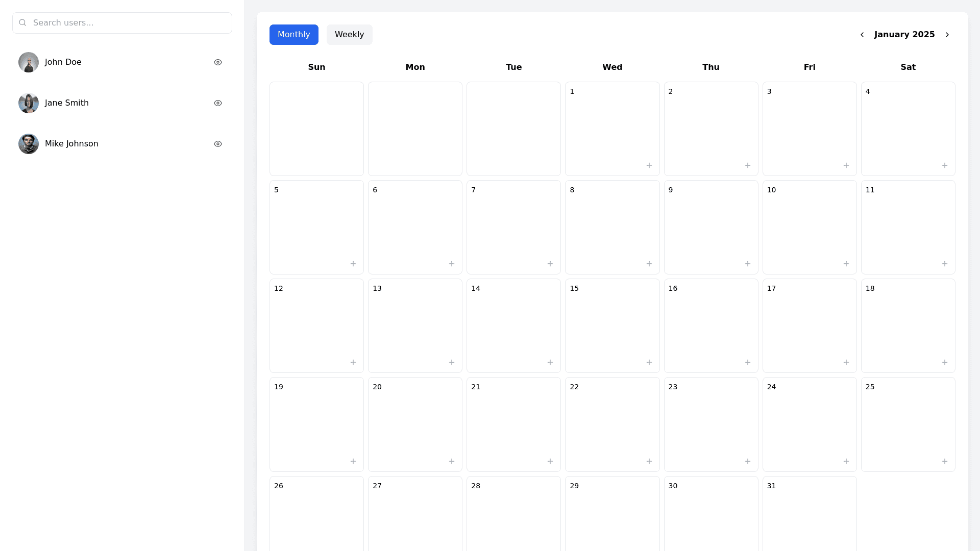This screenshot has width=980, height=551.
Task: Click the plus icon on January 19
Action: 353,461
